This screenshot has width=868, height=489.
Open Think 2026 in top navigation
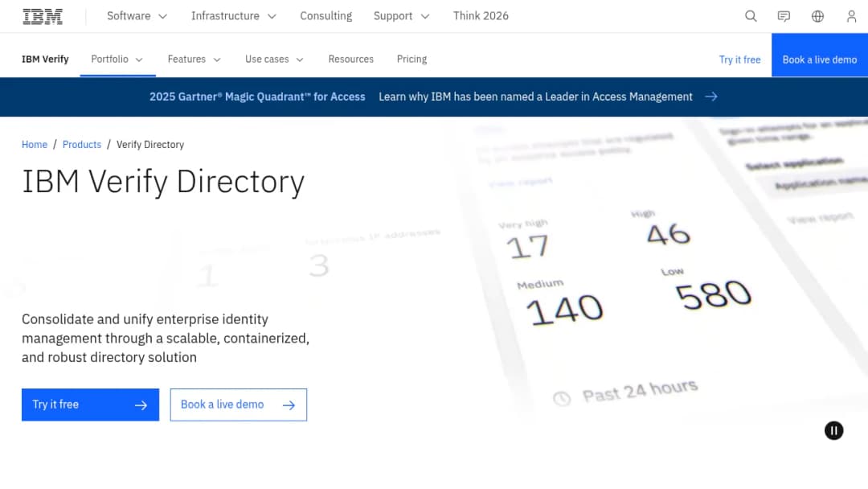pyautogui.click(x=481, y=16)
